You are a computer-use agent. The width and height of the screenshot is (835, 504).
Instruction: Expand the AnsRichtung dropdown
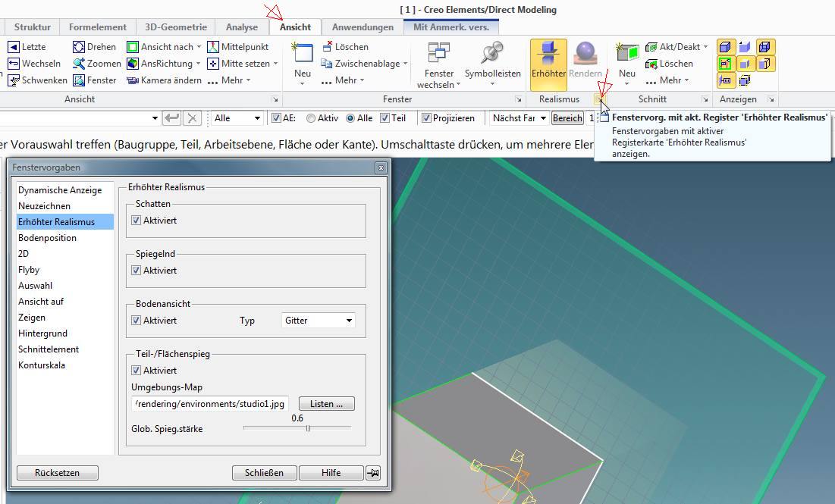point(198,64)
